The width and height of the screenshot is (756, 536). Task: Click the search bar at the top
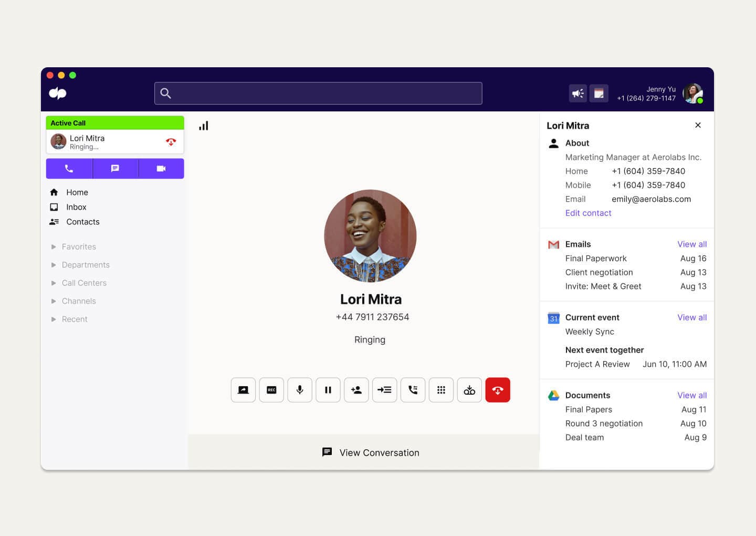(x=318, y=93)
